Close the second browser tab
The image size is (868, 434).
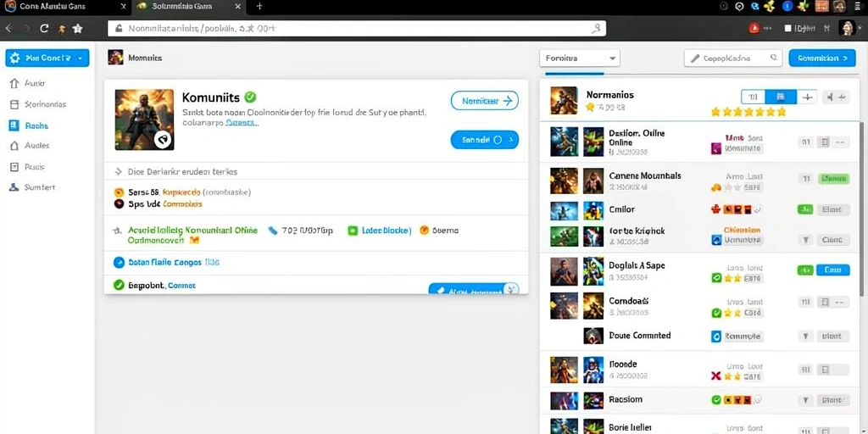point(238,7)
